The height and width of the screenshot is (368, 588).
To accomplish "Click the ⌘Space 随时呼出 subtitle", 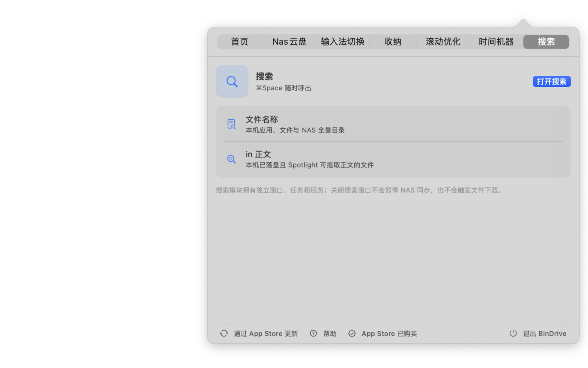I will [x=283, y=88].
